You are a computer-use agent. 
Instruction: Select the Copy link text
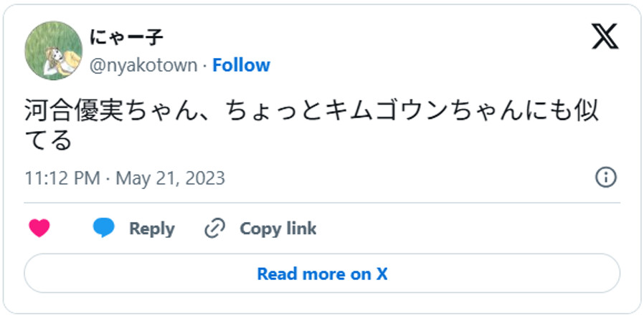pyautogui.click(x=278, y=228)
